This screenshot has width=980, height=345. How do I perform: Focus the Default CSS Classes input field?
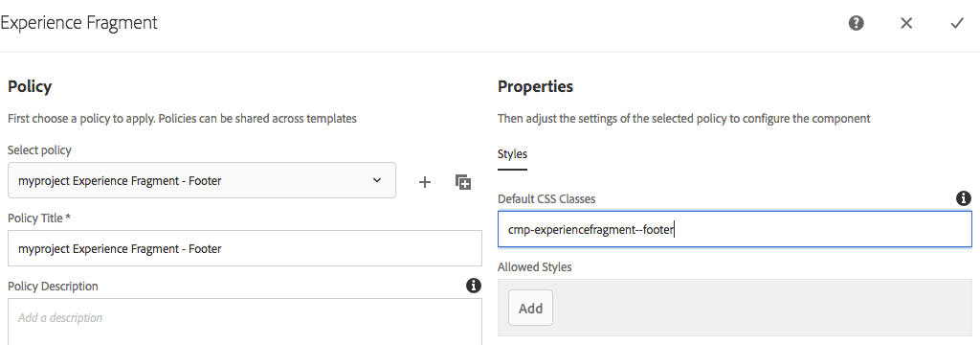click(734, 229)
